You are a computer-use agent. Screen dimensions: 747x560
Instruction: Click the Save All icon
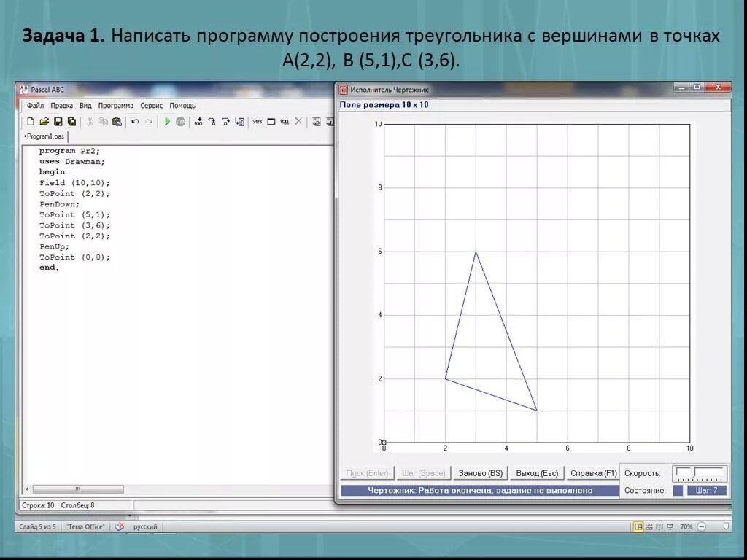[71, 122]
